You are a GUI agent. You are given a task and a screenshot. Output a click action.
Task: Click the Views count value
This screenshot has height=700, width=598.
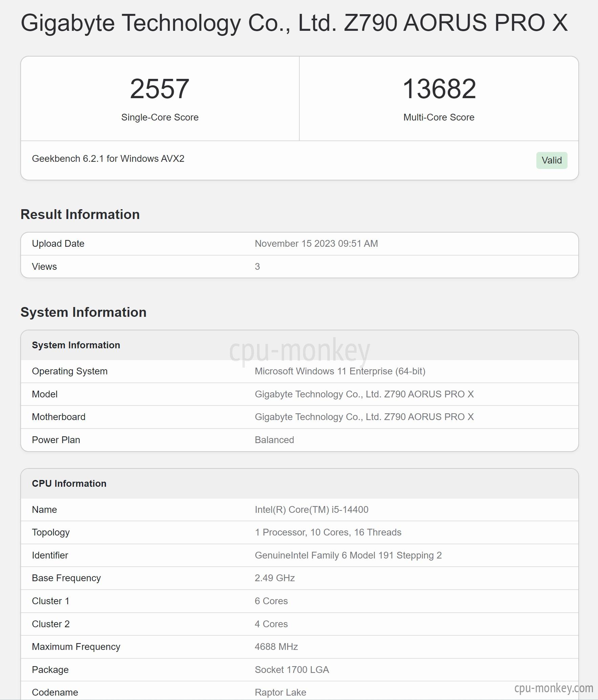(x=257, y=266)
